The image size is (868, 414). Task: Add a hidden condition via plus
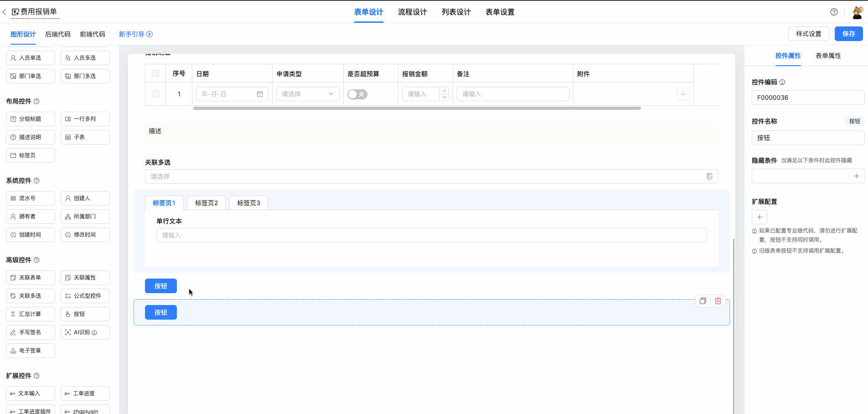pyautogui.click(x=856, y=176)
